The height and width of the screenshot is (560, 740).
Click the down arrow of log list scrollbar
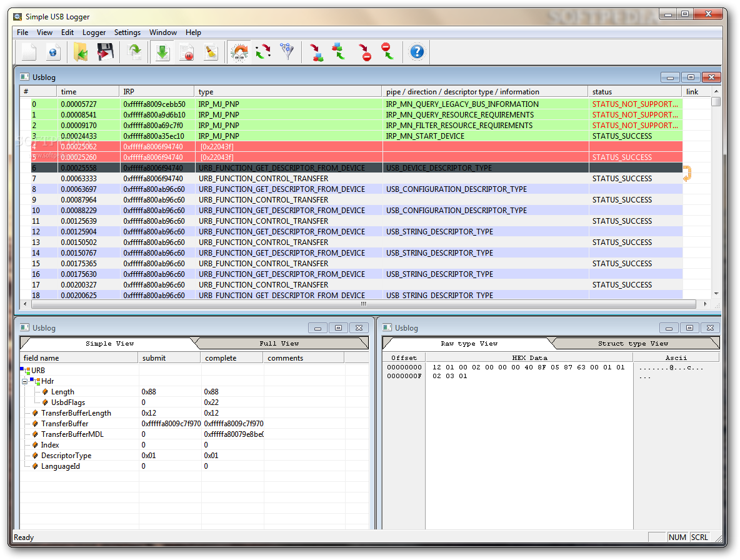click(716, 294)
